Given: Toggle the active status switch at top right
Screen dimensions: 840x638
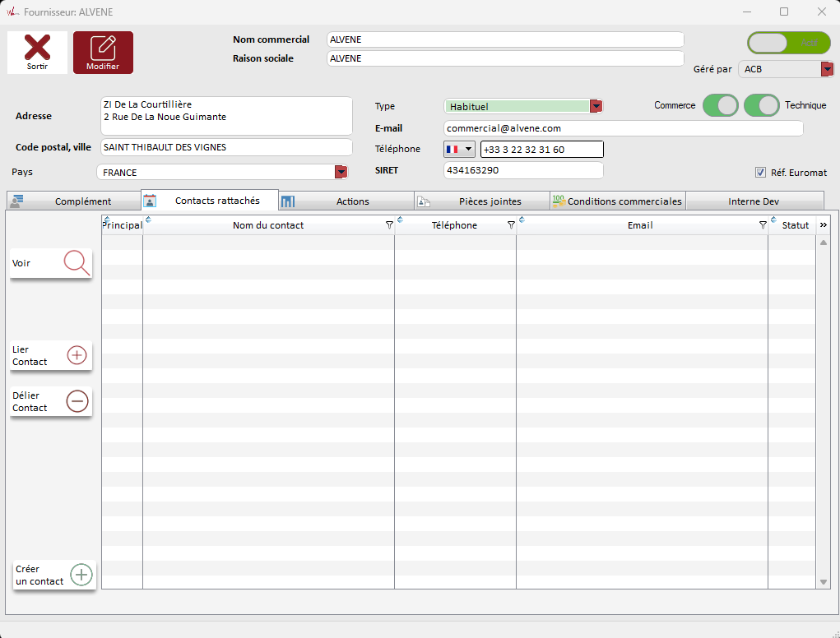Looking at the screenshot, I should (x=788, y=43).
